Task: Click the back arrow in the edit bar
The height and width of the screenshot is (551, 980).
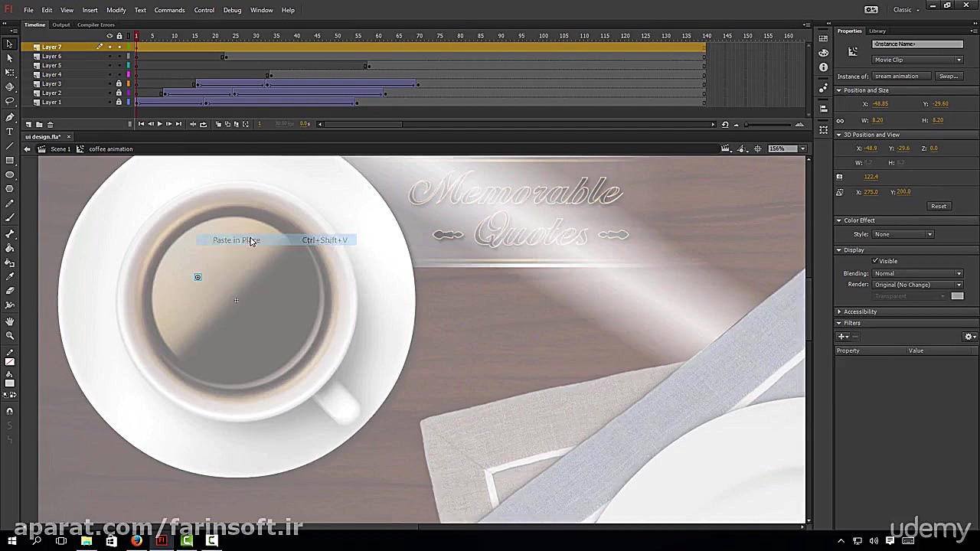Action: (x=28, y=148)
